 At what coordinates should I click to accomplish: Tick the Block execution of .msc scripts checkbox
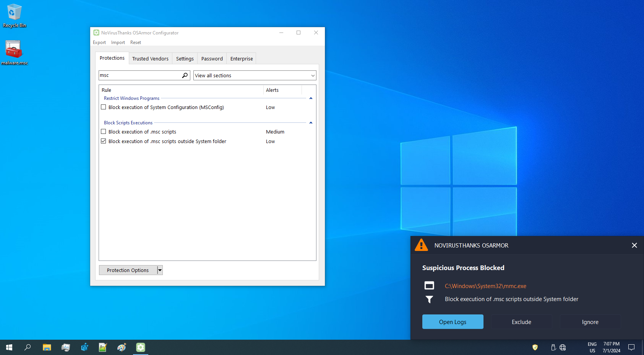[x=103, y=132]
